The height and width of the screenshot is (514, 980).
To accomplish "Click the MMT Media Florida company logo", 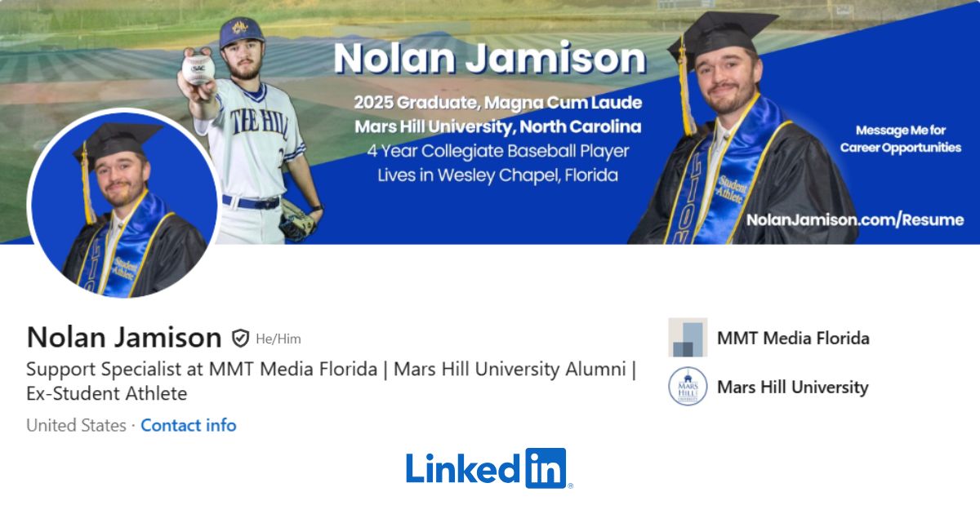I will point(688,338).
